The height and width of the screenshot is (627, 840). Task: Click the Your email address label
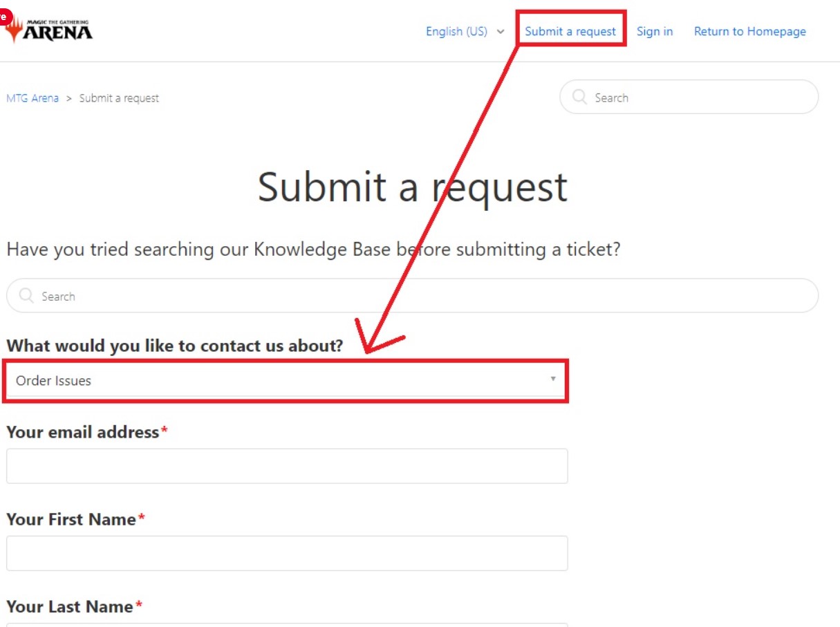point(83,432)
